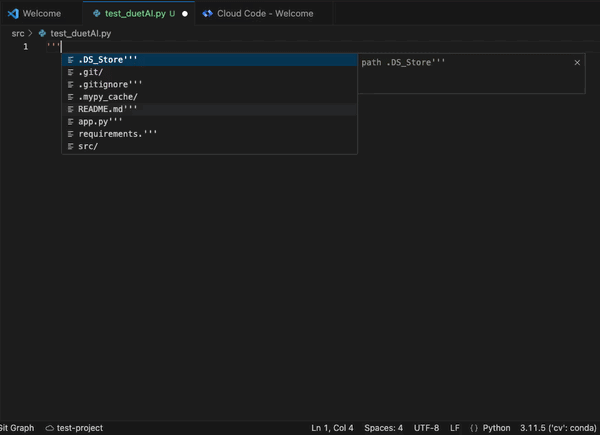Image resolution: width=600 pixels, height=435 pixels.
Task: Select the .gitignore''' suggestion
Action: click(x=209, y=84)
